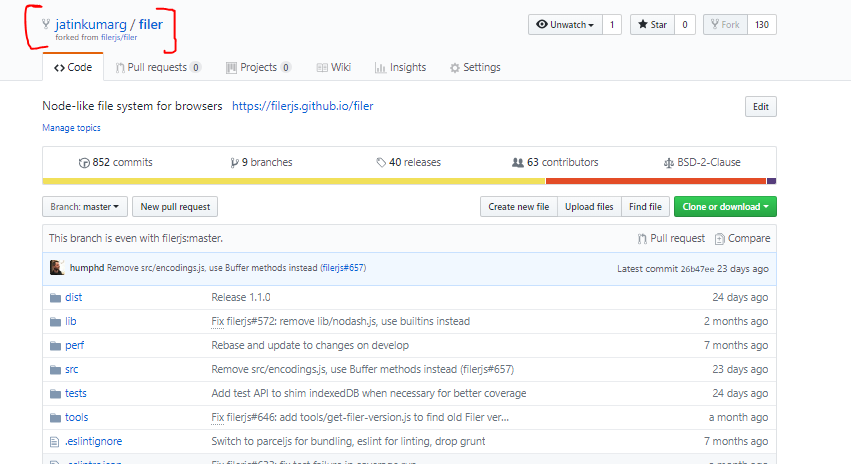Image resolution: width=851 pixels, height=464 pixels.
Task: Expand the Branch: master selector
Action: coord(85,207)
